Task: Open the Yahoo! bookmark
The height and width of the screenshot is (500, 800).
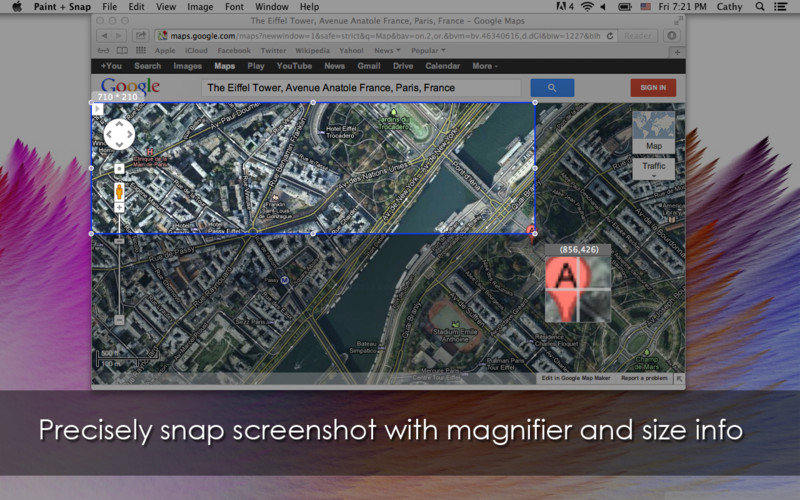Action: tap(352, 51)
